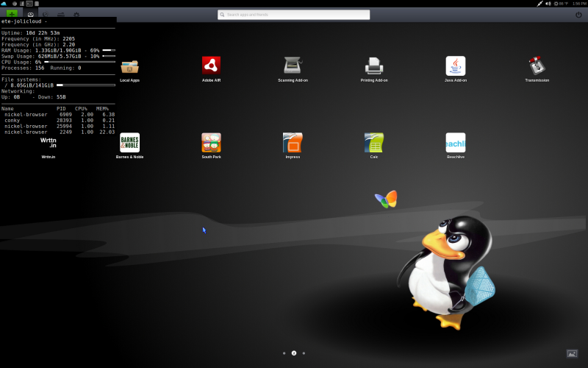This screenshot has width=588, height=368.
Task: Click the power button icon
Action: coord(578,15)
